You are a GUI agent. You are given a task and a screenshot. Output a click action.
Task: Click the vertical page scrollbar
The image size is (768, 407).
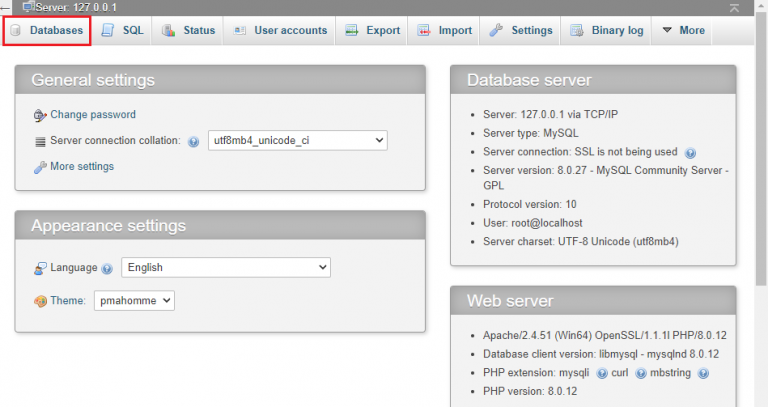(761, 147)
